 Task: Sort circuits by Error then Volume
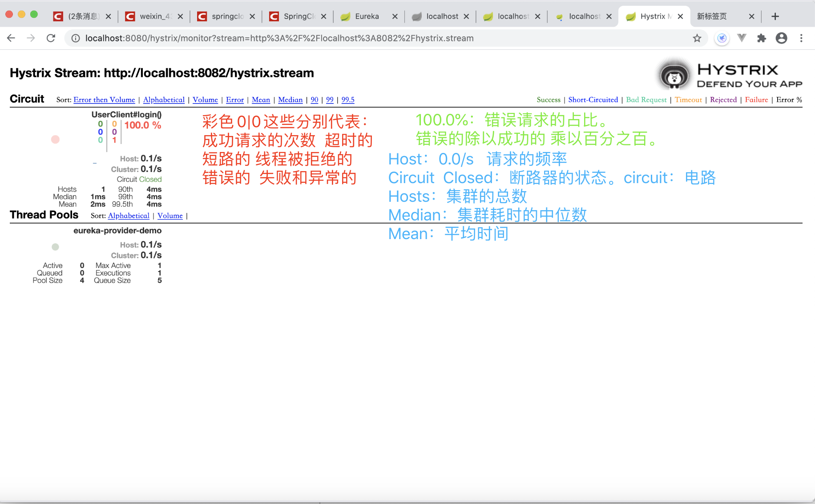(104, 100)
